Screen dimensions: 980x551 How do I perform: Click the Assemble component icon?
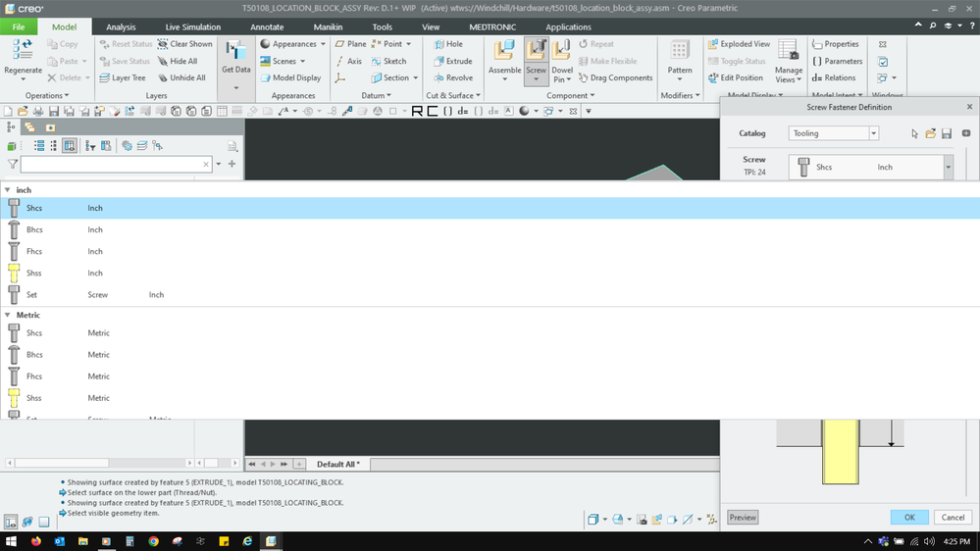[x=504, y=51]
